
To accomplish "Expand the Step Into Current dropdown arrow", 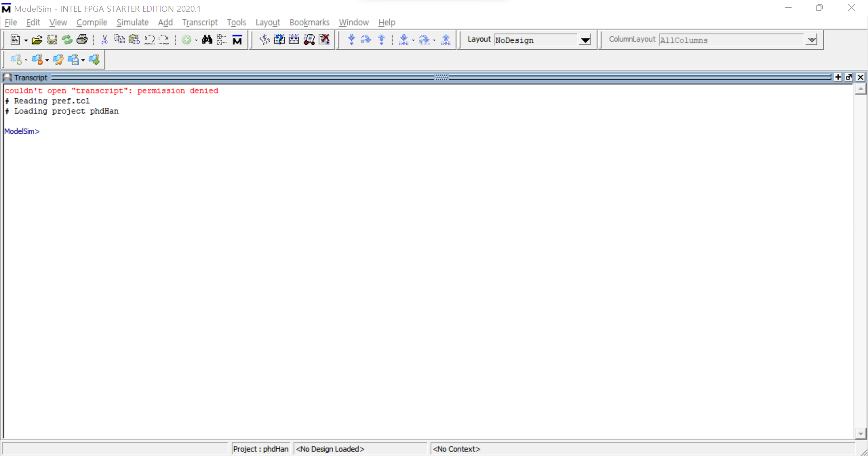I will point(413,40).
